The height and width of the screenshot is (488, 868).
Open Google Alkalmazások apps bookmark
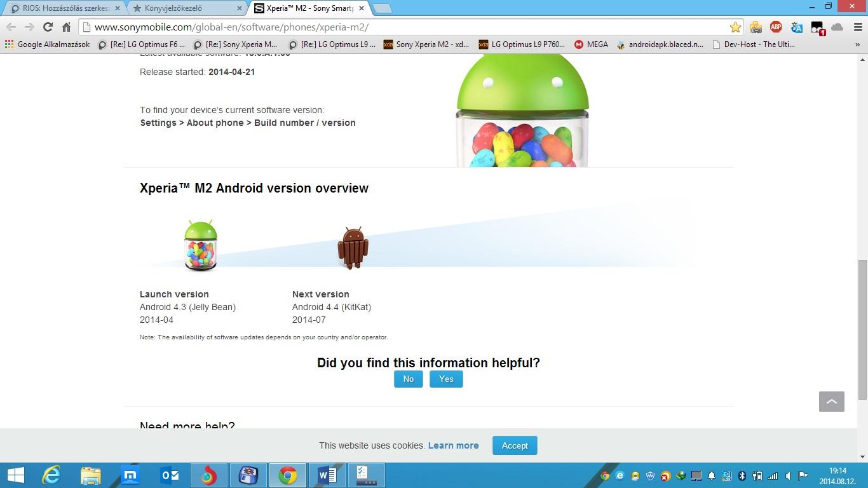(48, 44)
